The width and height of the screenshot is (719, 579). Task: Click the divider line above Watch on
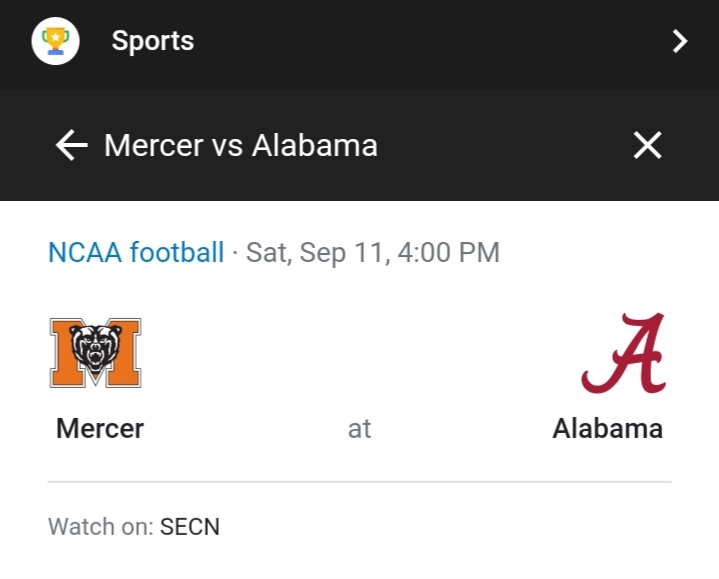(359, 482)
